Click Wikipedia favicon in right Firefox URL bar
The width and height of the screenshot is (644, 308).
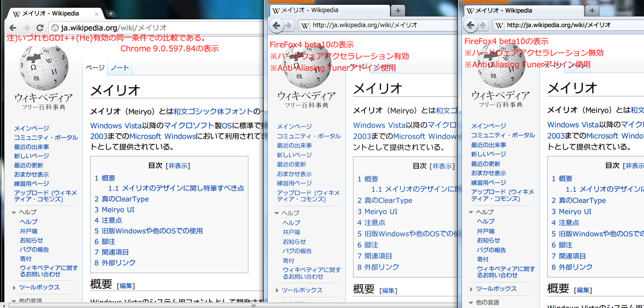499,25
